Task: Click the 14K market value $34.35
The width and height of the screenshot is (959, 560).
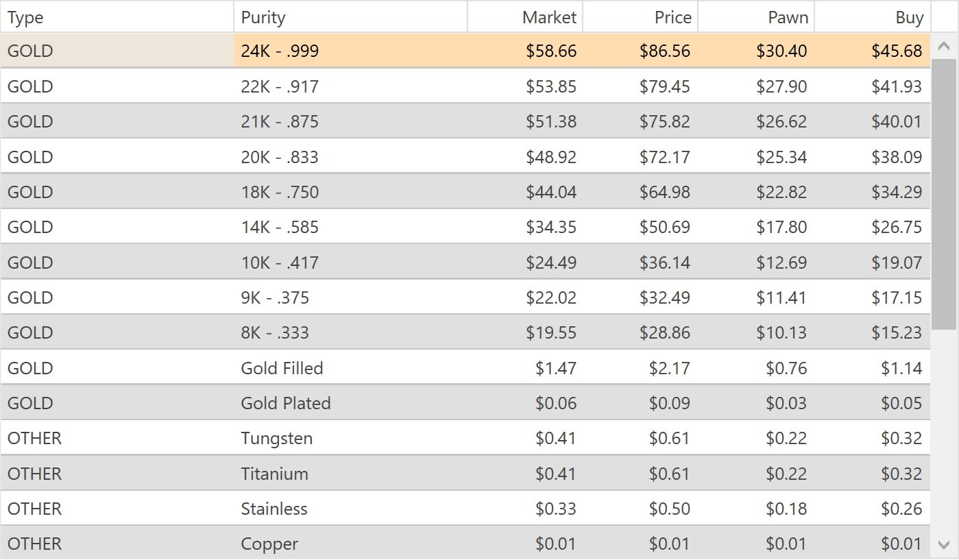Action: coord(551,227)
